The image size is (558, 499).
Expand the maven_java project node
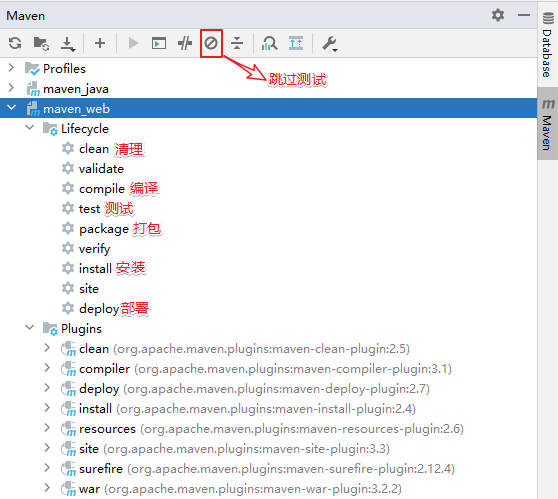coord(11,88)
